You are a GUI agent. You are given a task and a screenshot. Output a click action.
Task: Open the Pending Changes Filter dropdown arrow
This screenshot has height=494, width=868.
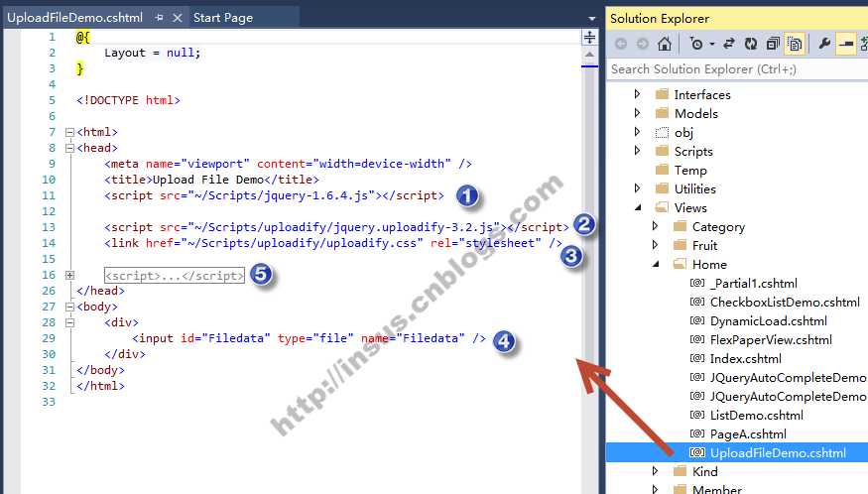712,44
